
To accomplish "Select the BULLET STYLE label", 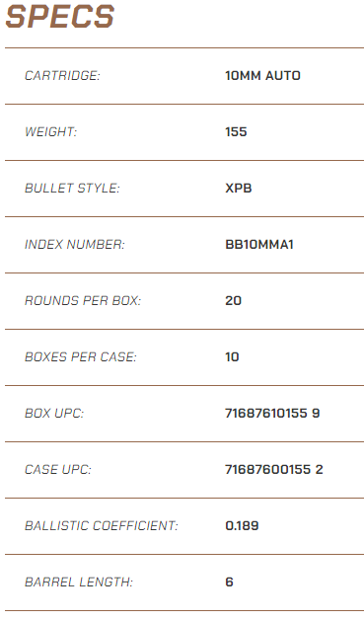I will coord(72,189).
